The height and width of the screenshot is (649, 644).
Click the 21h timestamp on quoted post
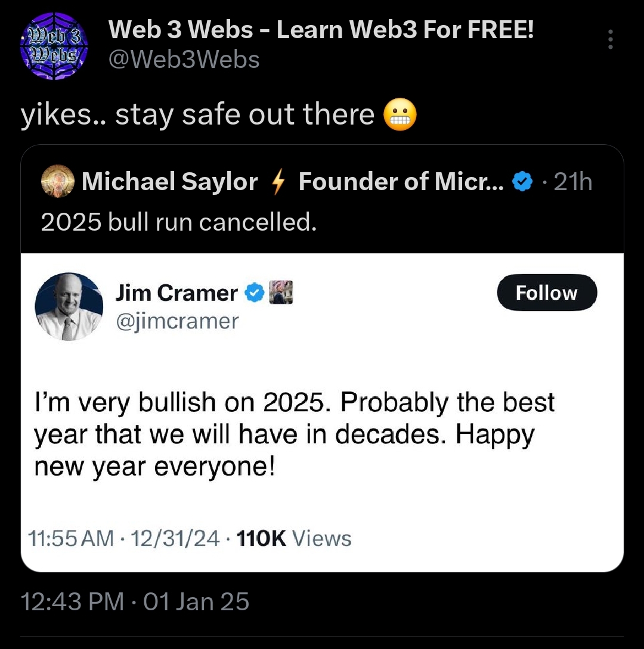573,182
